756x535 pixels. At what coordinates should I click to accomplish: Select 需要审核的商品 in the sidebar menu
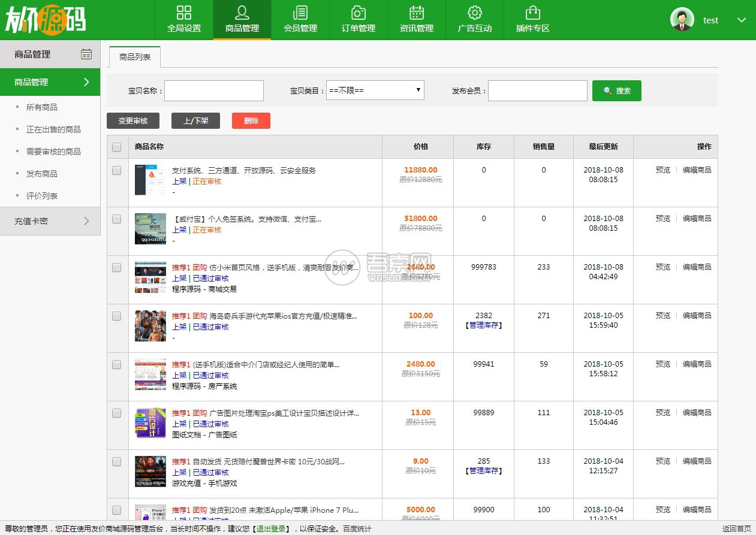[53, 152]
